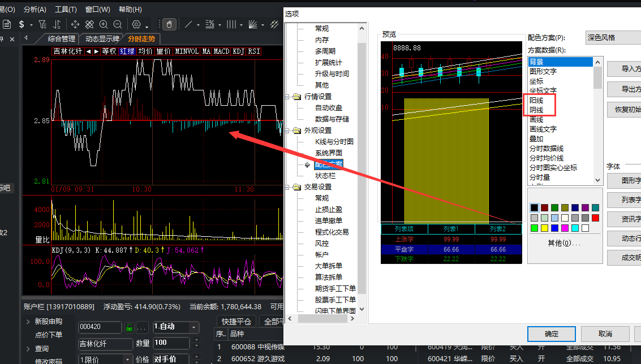Open the settings gear icon

point(136,24)
